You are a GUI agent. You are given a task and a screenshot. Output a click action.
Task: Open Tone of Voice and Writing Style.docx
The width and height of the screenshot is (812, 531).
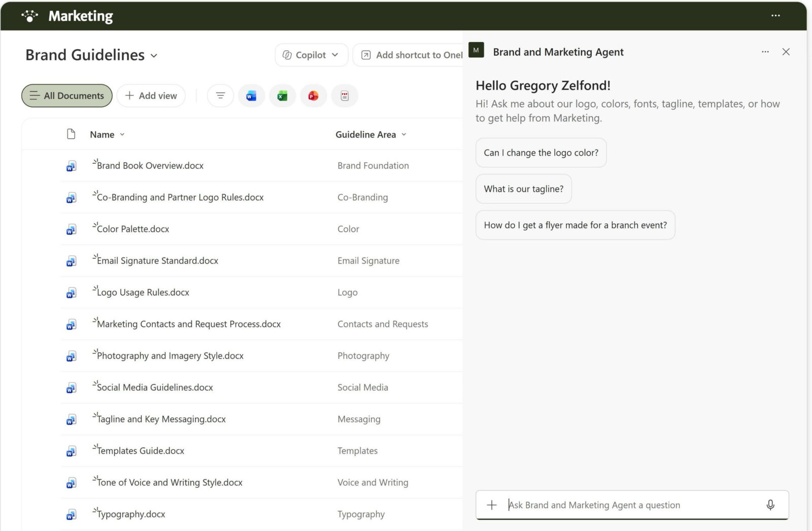[170, 483]
